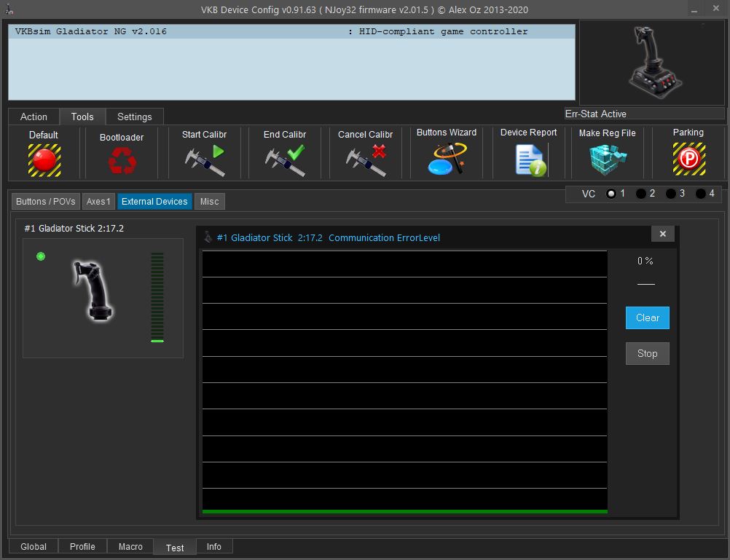Switch to the Global bottom tab

(x=34, y=546)
